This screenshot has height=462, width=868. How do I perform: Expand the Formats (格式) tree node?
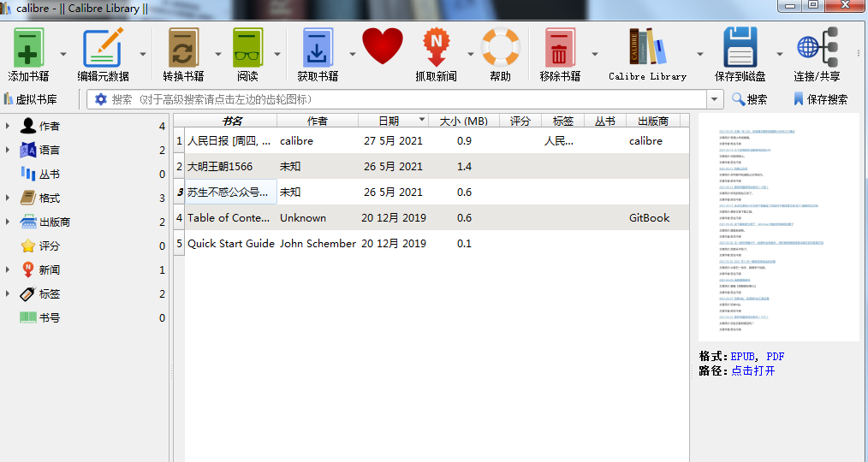click(7, 198)
